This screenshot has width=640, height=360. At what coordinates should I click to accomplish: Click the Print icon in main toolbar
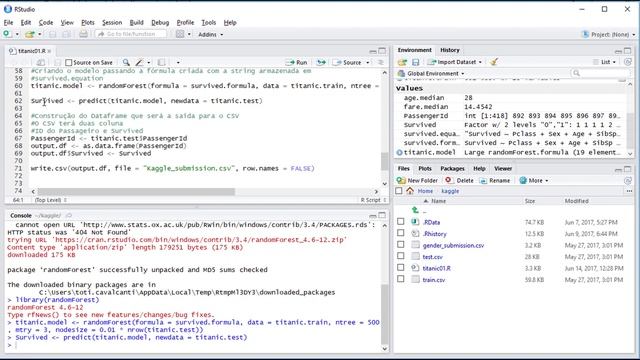(x=83, y=34)
